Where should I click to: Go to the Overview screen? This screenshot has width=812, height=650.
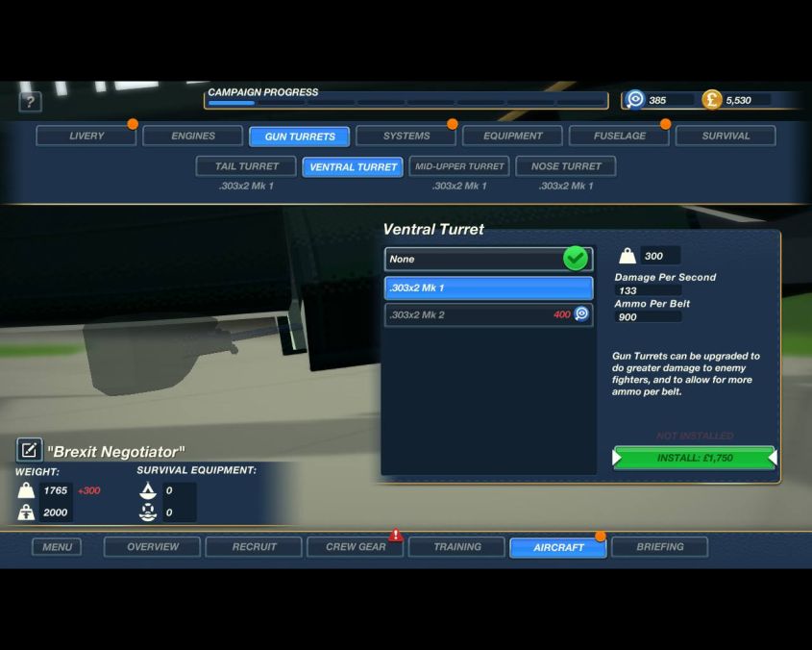click(x=152, y=547)
